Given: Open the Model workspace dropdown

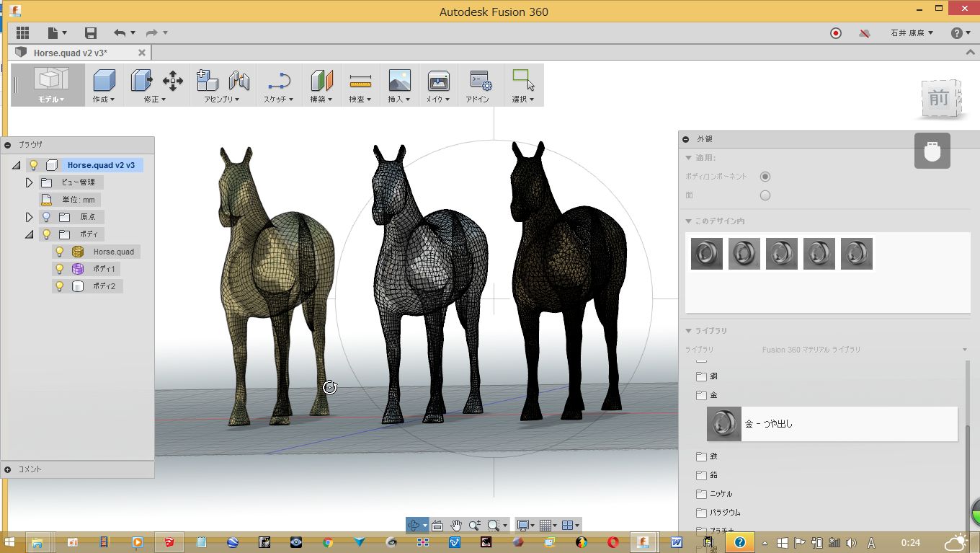Looking at the screenshot, I should [51, 99].
